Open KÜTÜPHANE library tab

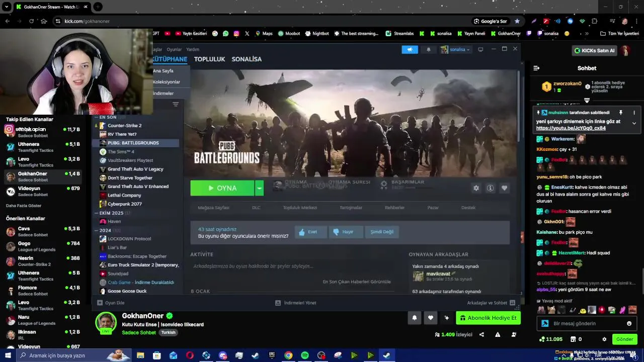(170, 59)
